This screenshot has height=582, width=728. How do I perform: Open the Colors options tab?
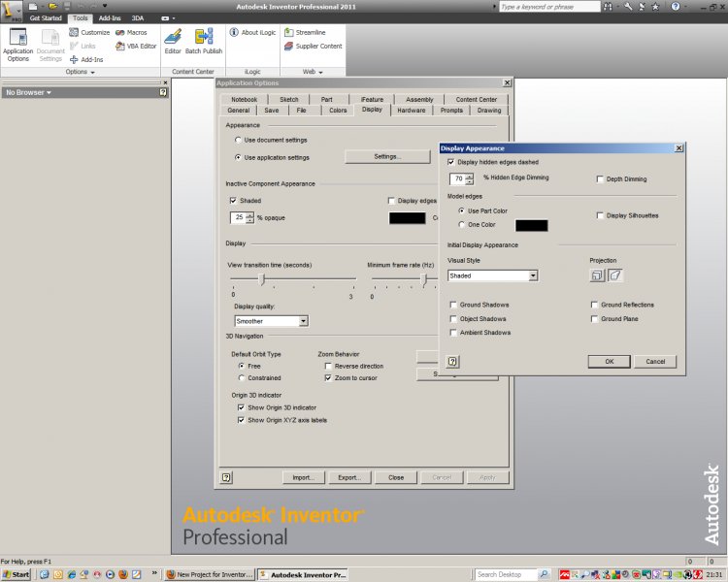point(338,111)
